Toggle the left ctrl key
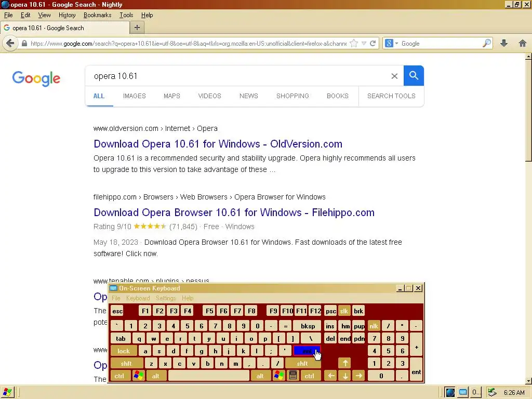Screen dimensions: 532x399 [119, 376]
